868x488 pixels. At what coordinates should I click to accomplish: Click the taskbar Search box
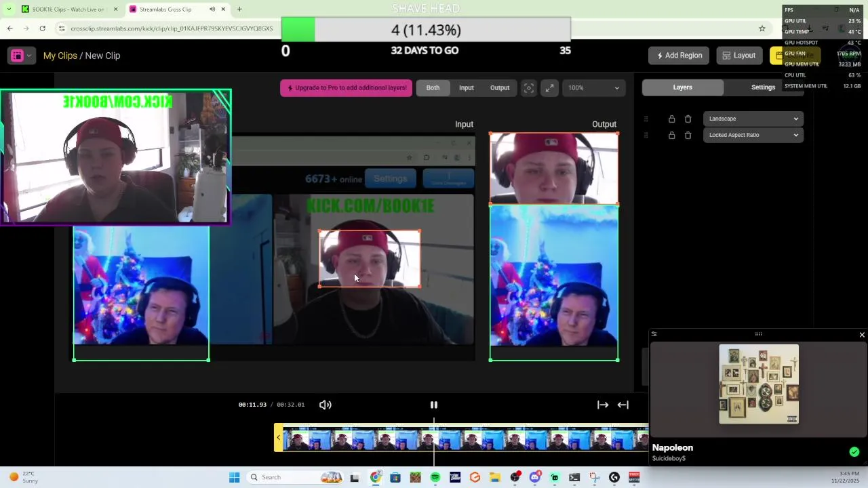294,477
